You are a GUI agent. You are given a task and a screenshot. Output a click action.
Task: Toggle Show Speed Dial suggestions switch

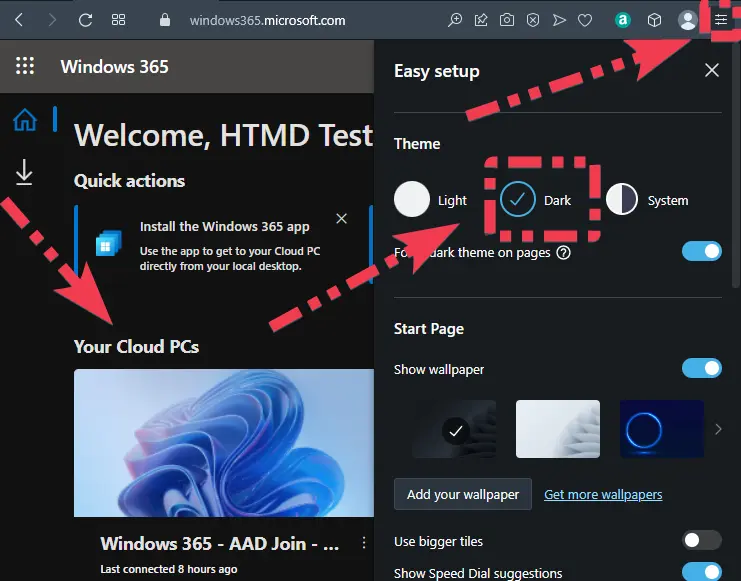coord(701,572)
